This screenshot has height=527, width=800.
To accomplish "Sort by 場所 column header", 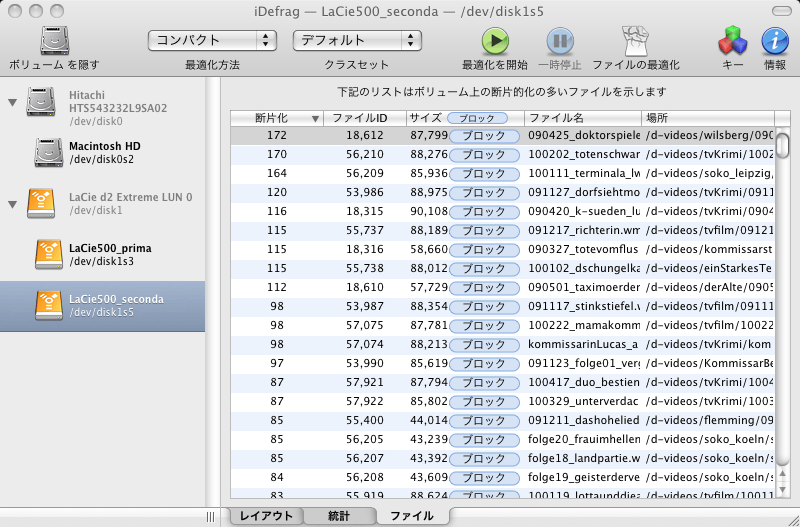I will [x=708, y=118].
